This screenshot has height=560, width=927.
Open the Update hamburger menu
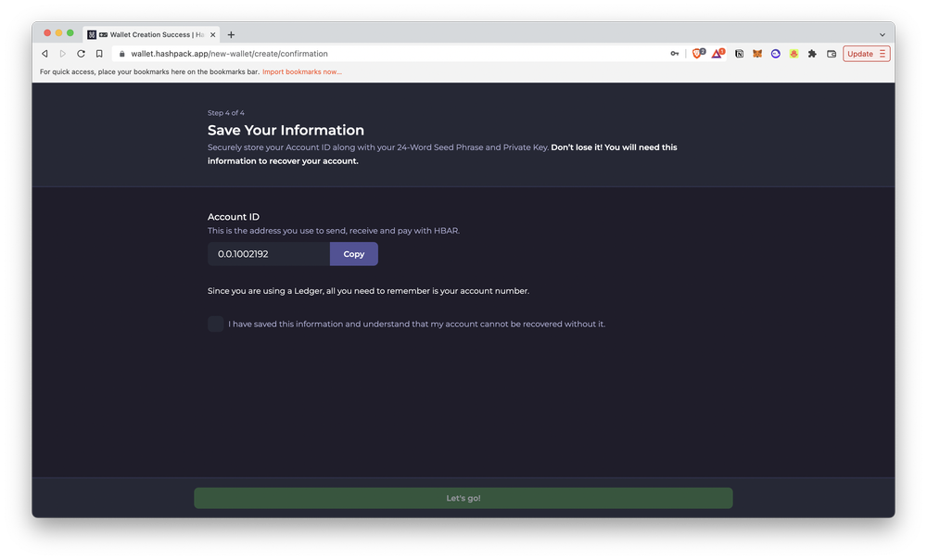coord(883,53)
